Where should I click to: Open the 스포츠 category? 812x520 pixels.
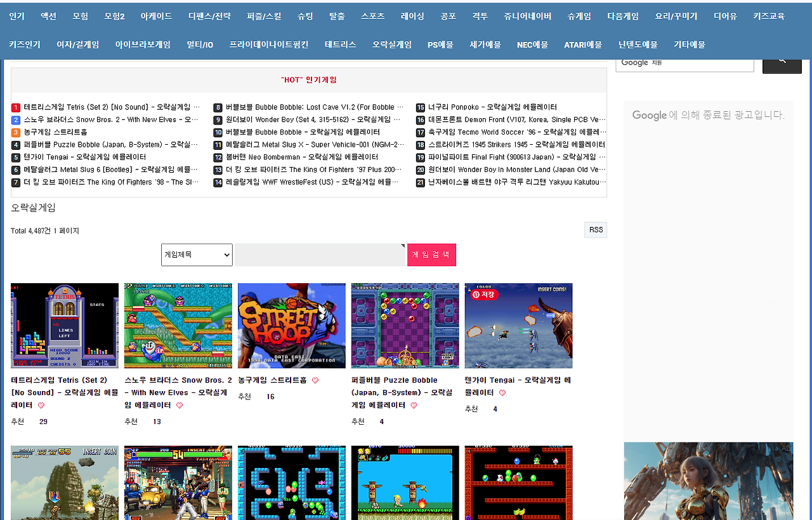point(373,17)
